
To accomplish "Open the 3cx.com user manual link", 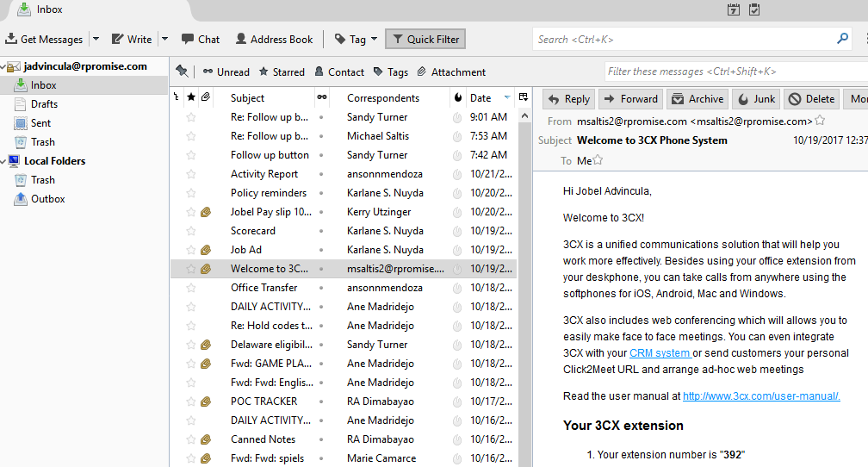I will coord(761,396).
